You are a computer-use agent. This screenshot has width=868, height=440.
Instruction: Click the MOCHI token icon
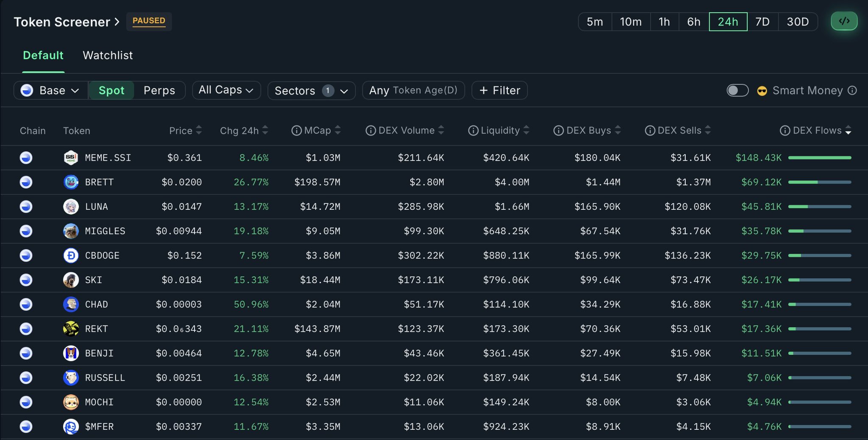point(71,402)
